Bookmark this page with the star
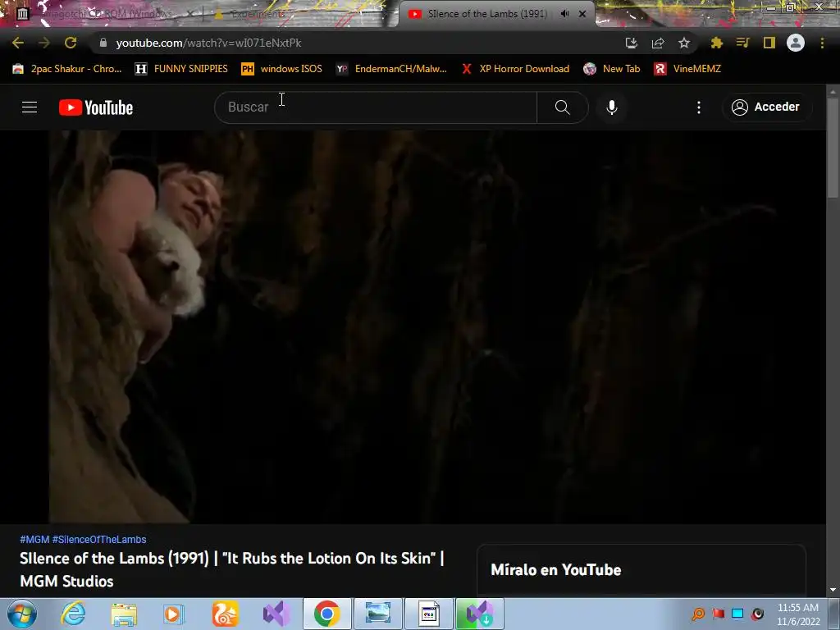This screenshot has height=630, width=840. tap(684, 43)
